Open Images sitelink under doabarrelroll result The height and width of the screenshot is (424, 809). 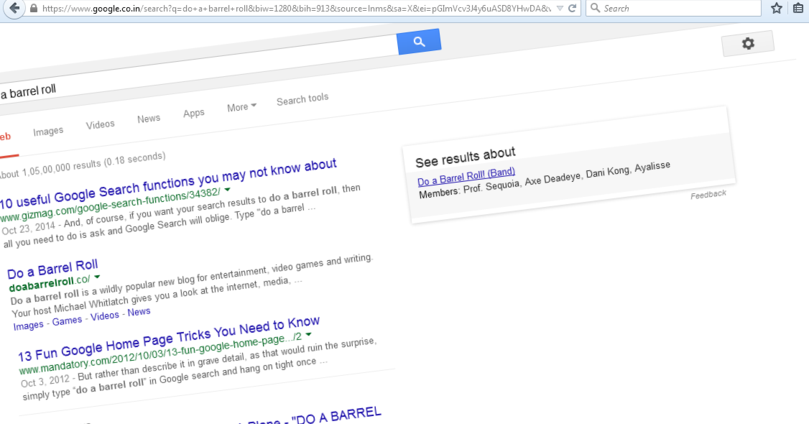(28, 325)
